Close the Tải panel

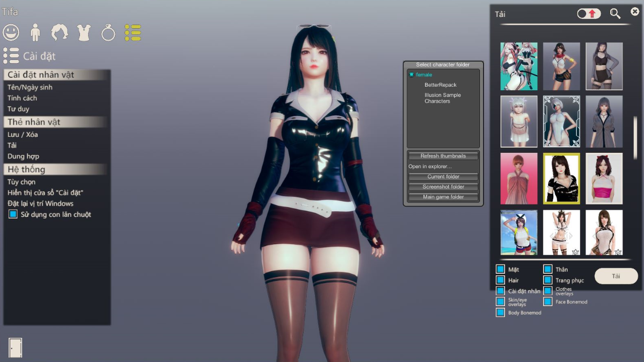(635, 11)
